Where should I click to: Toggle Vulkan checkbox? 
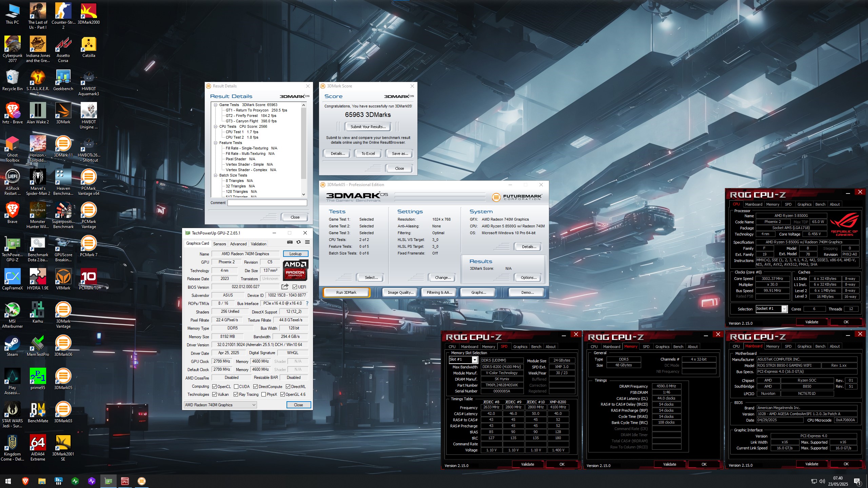(214, 394)
